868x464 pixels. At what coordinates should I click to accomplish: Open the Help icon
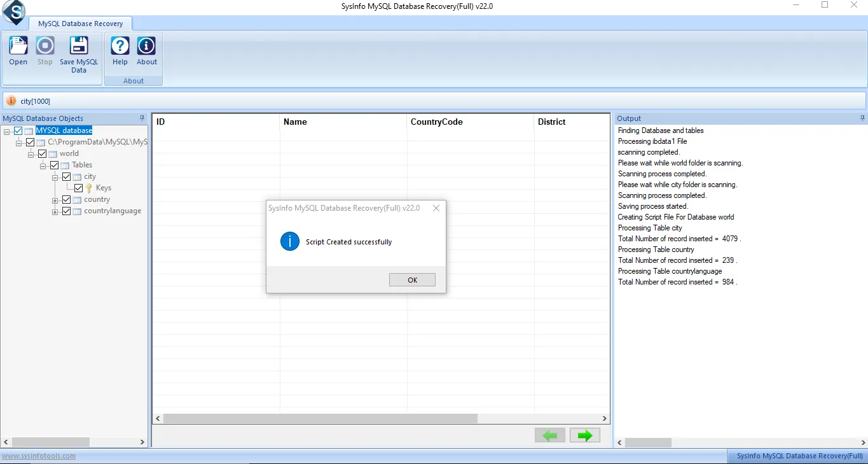point(120,46)
